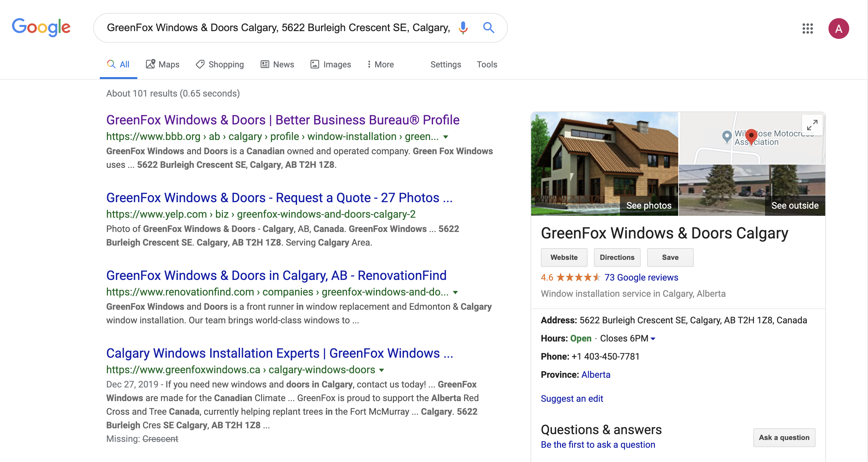Click the blue magnifying glass search icon
This screenshot has height=462, width=868.
click(x=488, y=28)
